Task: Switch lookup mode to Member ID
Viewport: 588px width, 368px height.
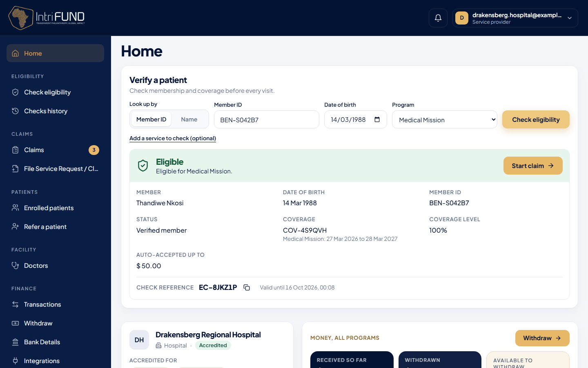Action: pyautogui.click(x=151, y=119)
